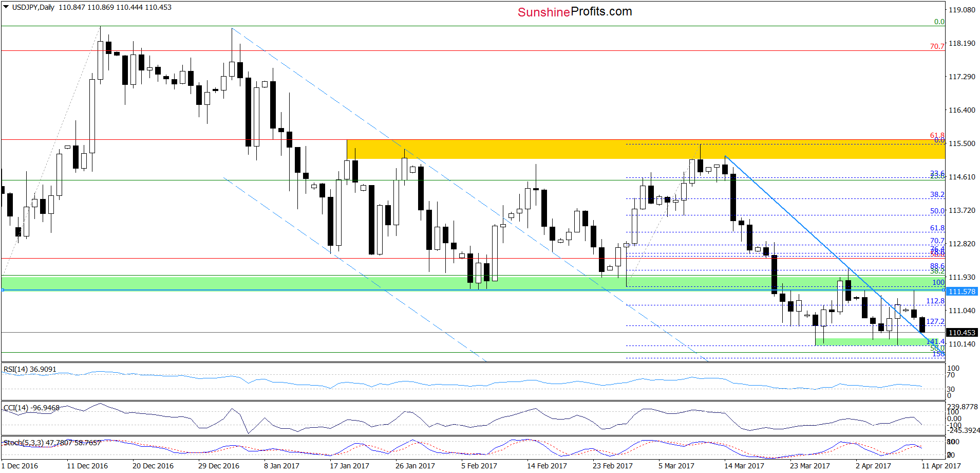
Task: Click the red 70.7 retracement label at top
Action: (937, 46)
